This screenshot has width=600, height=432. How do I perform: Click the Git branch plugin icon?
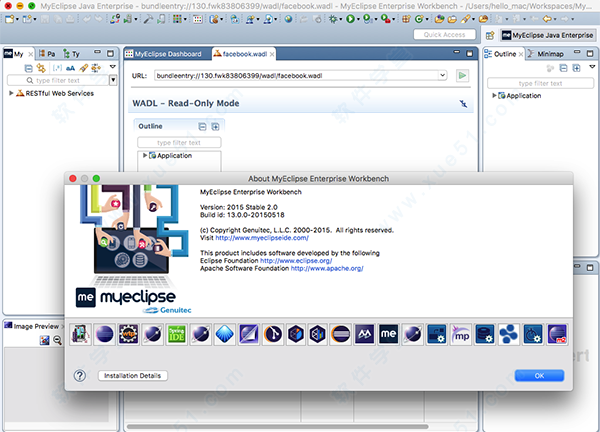[273, 334]
